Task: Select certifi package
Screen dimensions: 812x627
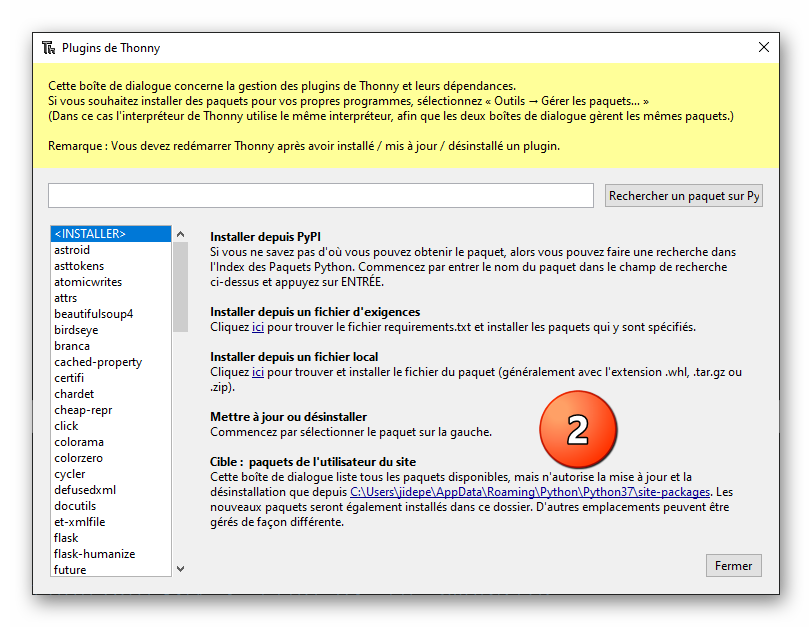Action: [111, 378]
